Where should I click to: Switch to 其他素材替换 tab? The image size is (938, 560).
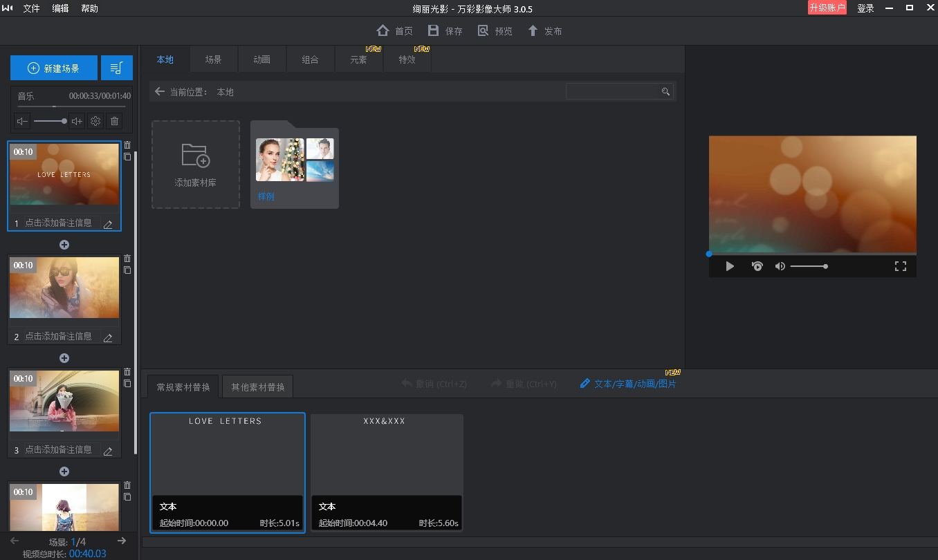(x=258, y=386)
